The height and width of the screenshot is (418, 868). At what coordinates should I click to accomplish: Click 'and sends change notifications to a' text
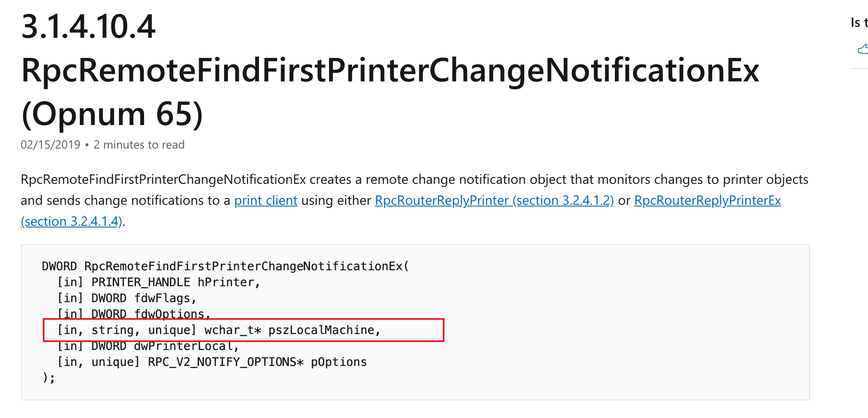click(x=125, y=201)
